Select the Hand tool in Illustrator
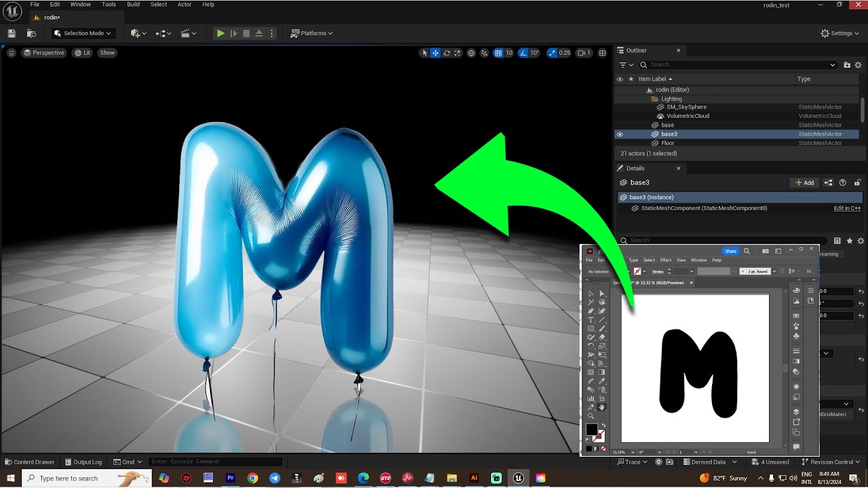Screen dimensions: 868x488 coord(601,407)
